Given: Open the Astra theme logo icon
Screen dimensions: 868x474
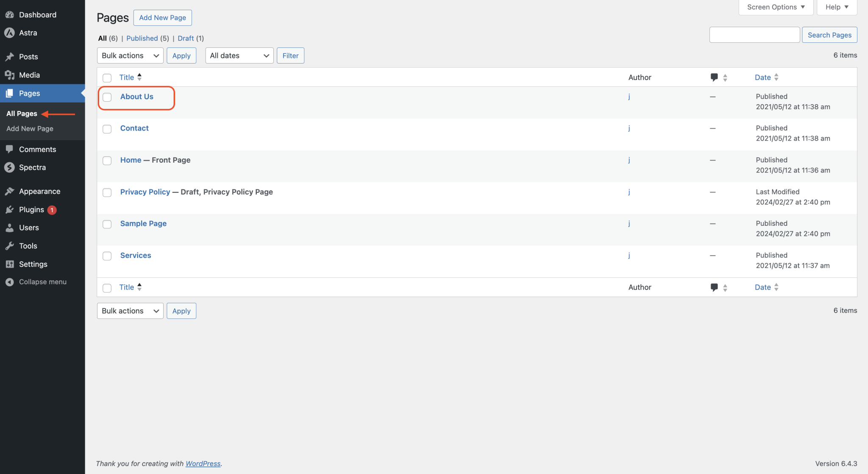Looking at the screenshot, I should [x=9, y=33].
